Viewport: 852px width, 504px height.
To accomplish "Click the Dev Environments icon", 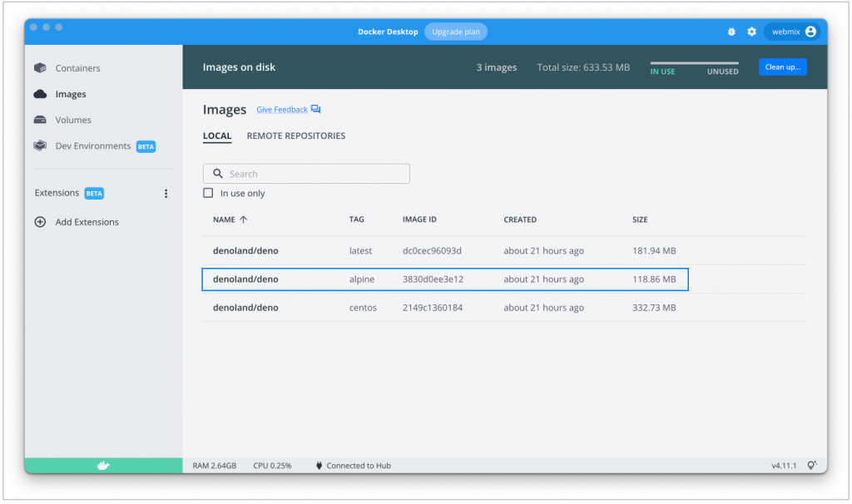I will (x=40, y=146).
